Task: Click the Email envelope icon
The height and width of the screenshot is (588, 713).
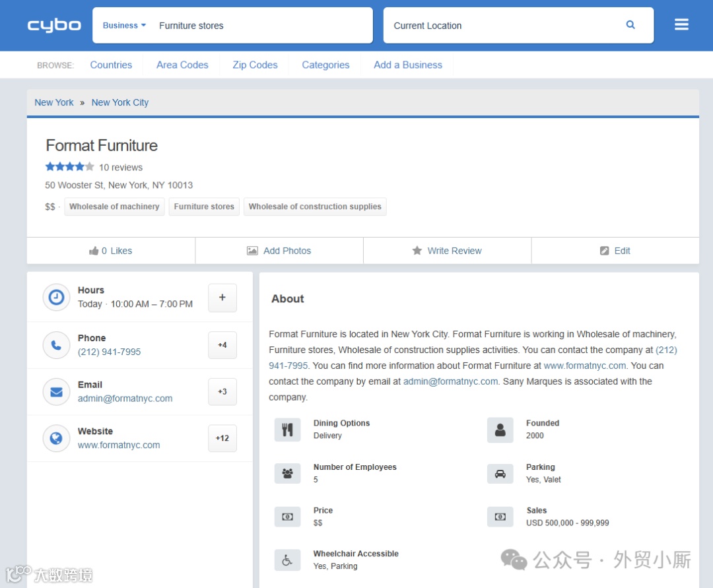Action: [x=56, y=392]
